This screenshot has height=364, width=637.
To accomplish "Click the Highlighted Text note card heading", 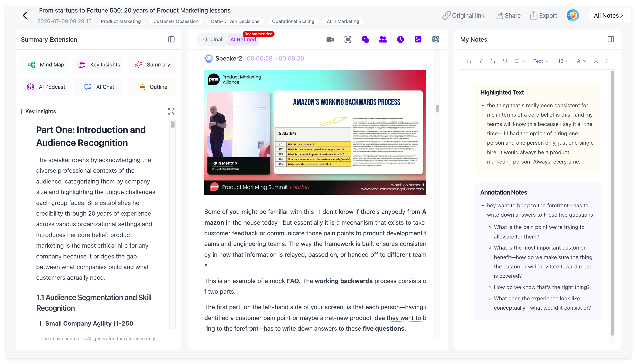I will [502, 93].
